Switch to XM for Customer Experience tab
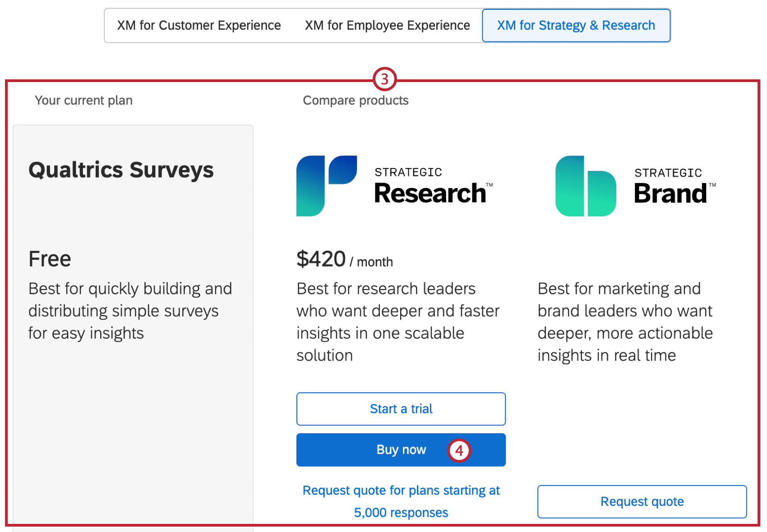 (x=199, y=26)
